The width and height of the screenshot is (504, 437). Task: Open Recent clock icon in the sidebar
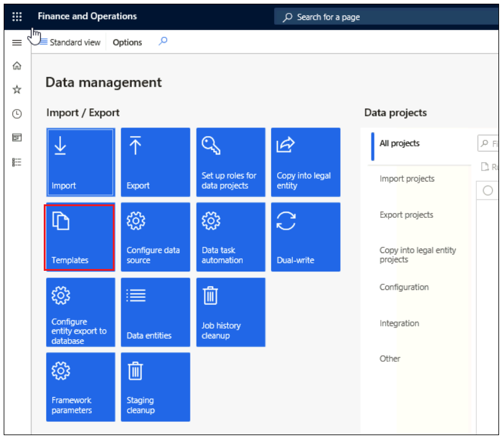click(x=17, y=114)
